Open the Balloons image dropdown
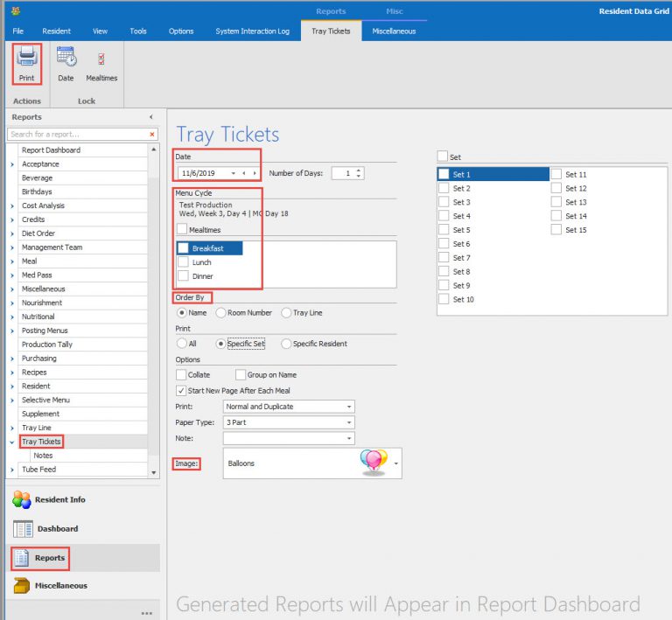This screenshot has height=620, width=672. point(396,463)
